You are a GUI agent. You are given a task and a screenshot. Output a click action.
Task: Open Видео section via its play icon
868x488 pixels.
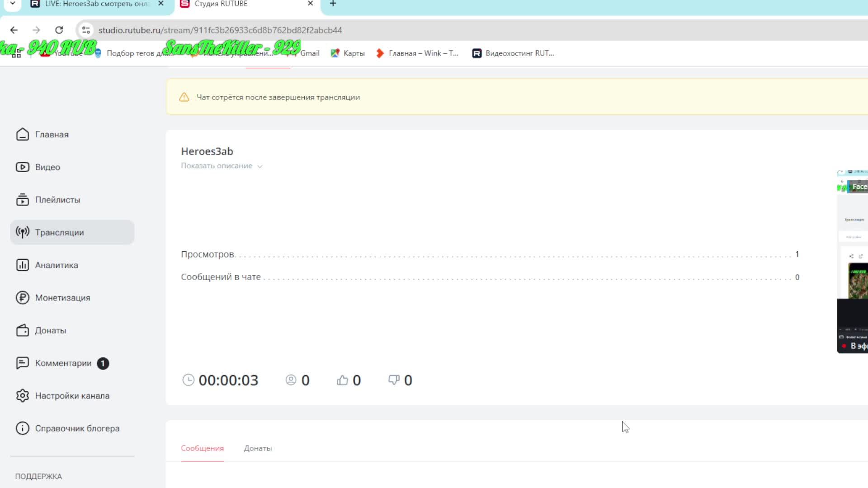22,167
